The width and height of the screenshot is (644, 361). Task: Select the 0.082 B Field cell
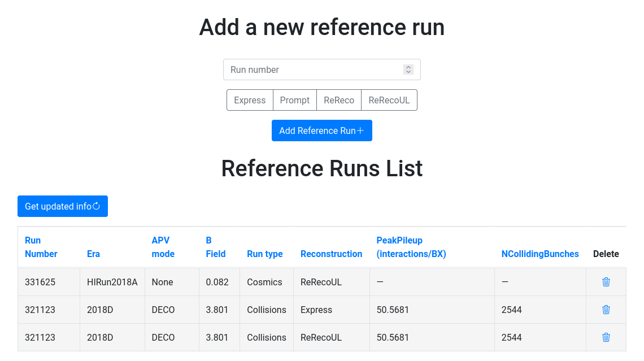point(219,282)
